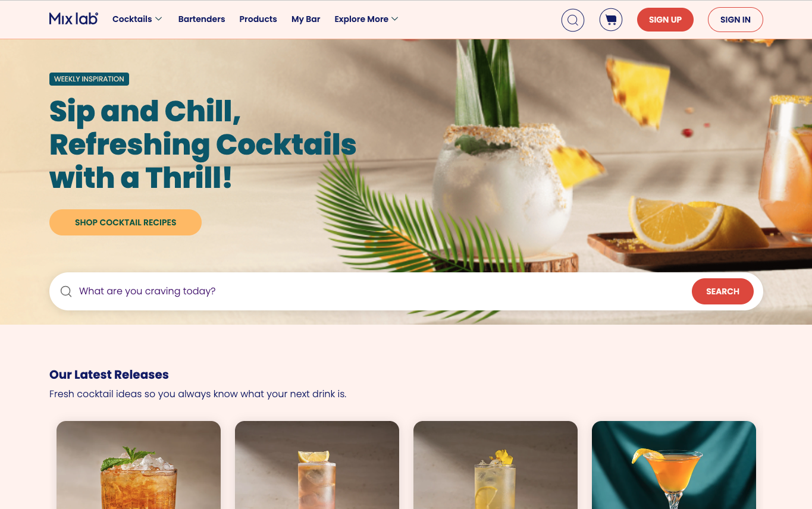Open the Bartenders menu item

tap(202, 19)
